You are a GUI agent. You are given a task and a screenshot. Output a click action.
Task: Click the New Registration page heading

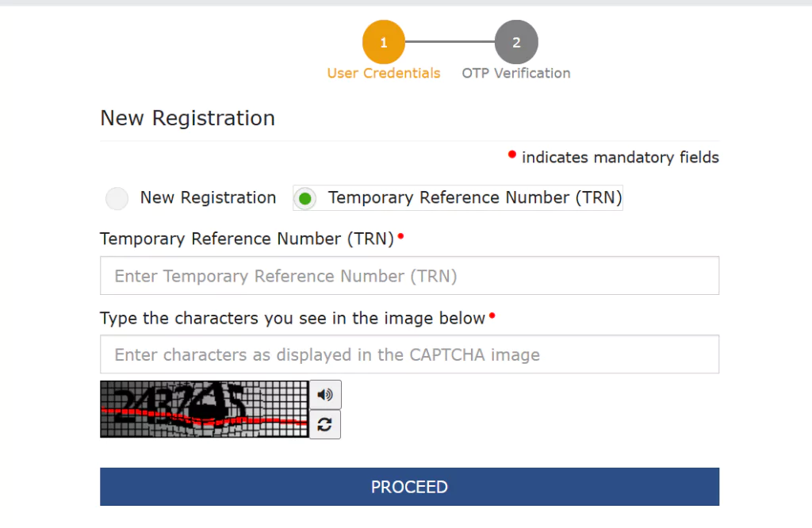pyautogui.click(x=187, y=118)
